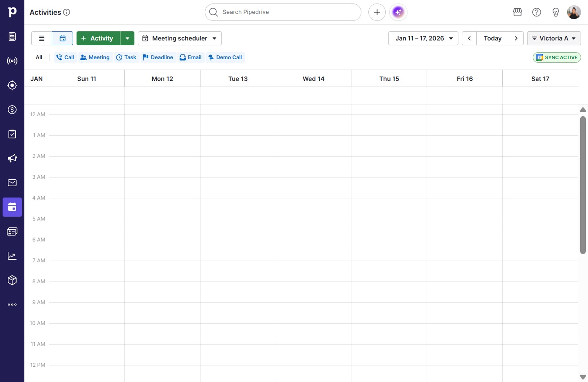Open the user profile avatar

tap(574, 12)
